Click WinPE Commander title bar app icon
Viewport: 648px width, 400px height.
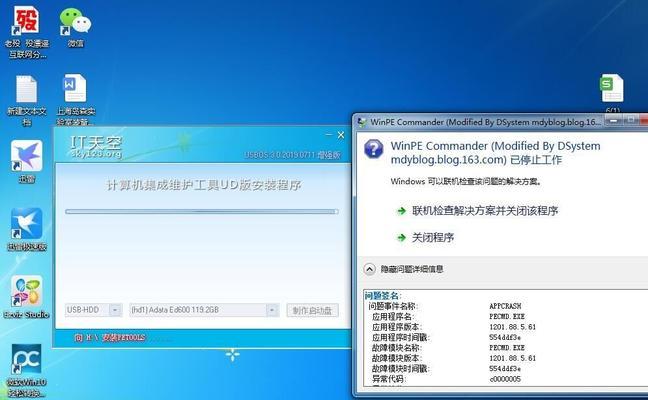tap(362, 122)
